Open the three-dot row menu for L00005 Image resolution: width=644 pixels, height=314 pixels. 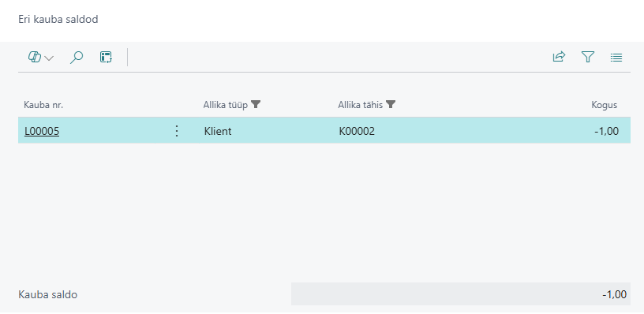tap(177, 131)
